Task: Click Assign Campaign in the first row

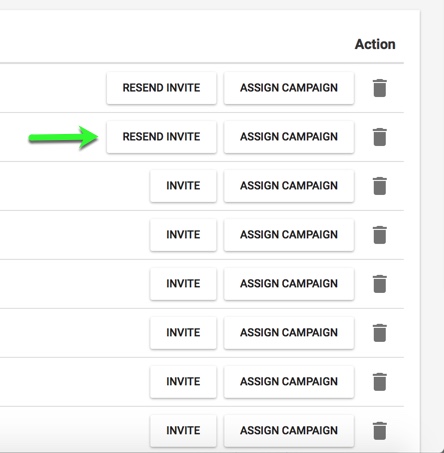Action: point(289,88)
